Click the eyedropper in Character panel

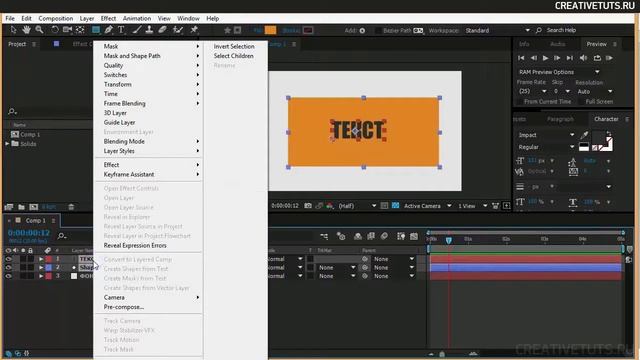(584, 135)
